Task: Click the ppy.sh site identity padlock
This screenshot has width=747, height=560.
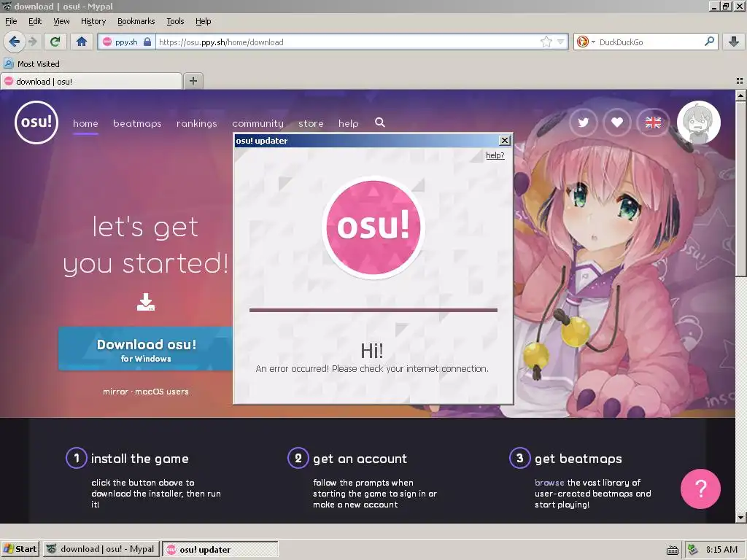Action: [x=147, y=42]
